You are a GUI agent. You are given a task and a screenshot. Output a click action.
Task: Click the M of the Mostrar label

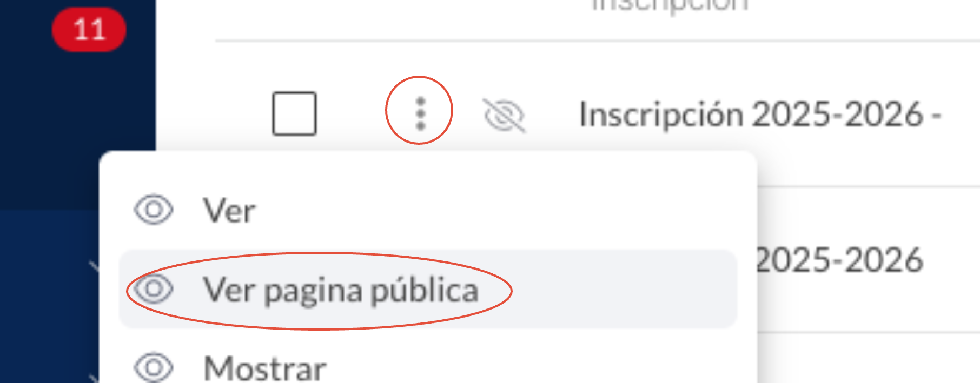click(217, 369)
